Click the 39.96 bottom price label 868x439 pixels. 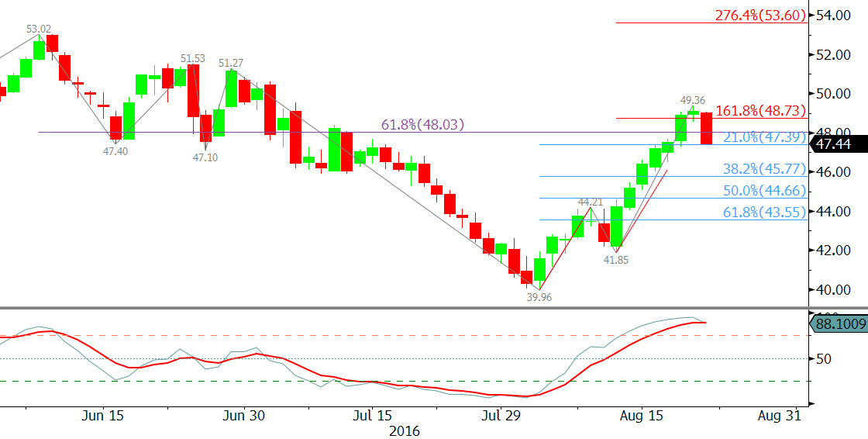coord(539,296)
